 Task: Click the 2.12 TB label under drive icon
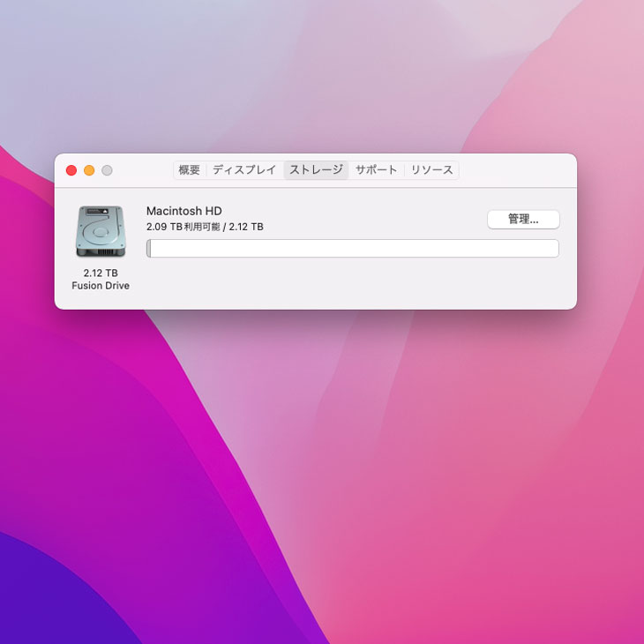[101, 273]
